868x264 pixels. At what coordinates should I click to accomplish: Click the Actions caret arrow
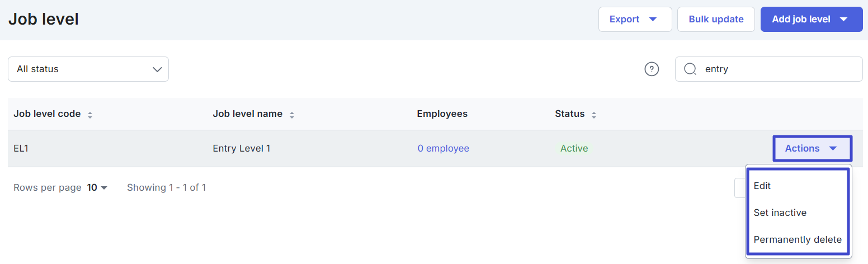tap(833, 149)
